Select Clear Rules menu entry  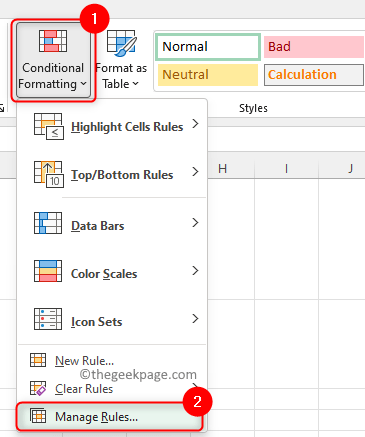click(84, 389)
